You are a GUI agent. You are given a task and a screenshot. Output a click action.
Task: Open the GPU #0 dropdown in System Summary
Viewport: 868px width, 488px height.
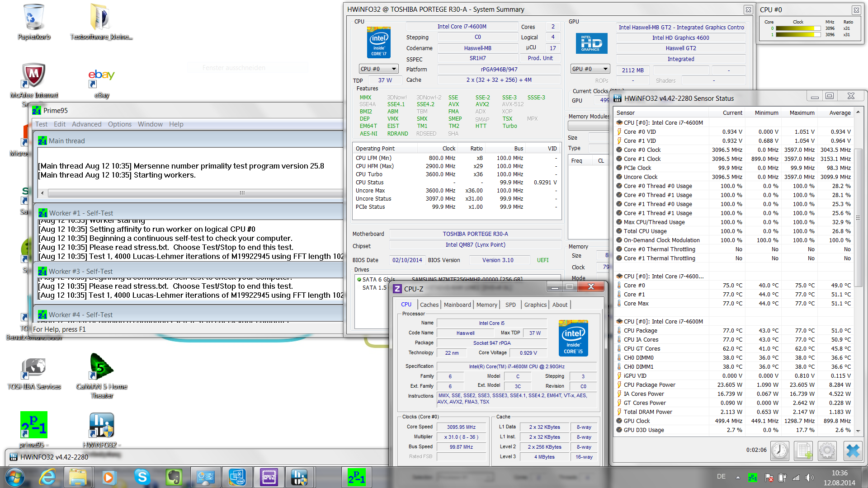click(590, 69)
